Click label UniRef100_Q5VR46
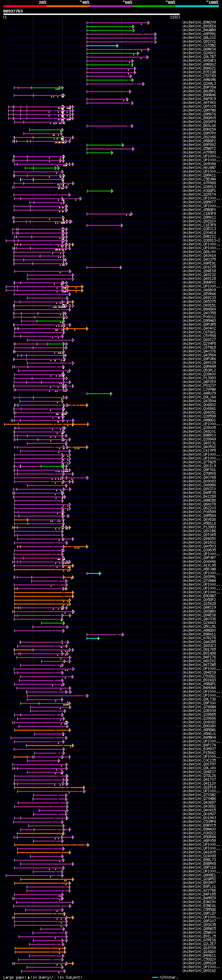Viewport: 222px width, 980px height. (199, 294)
